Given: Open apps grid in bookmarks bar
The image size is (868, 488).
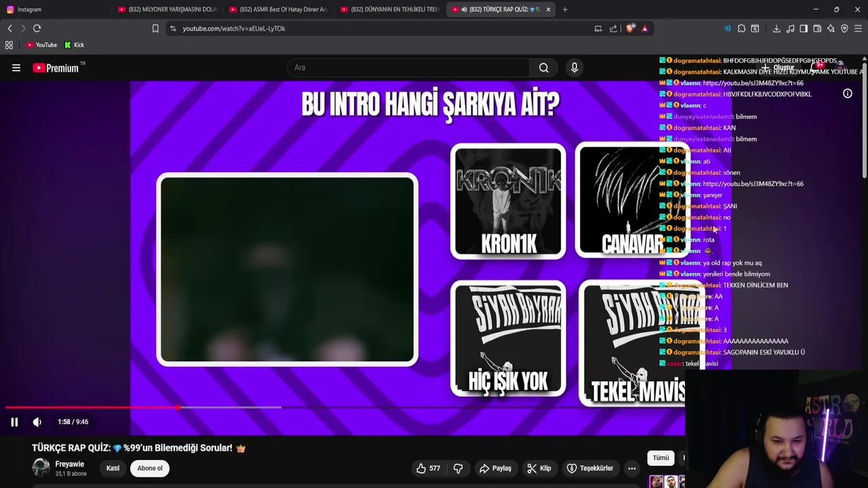Looking at the screenshot, I should pos(9,45).
